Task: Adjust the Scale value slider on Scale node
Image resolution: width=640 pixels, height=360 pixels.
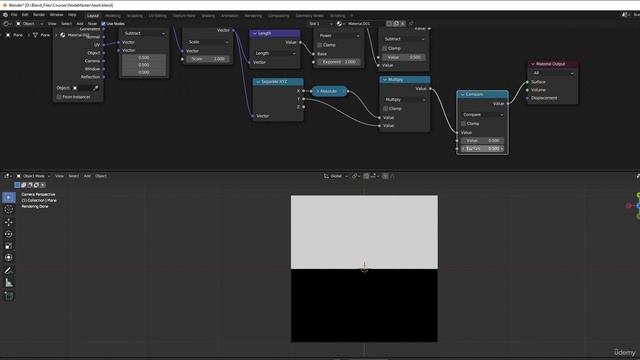Action: point(208,59)
